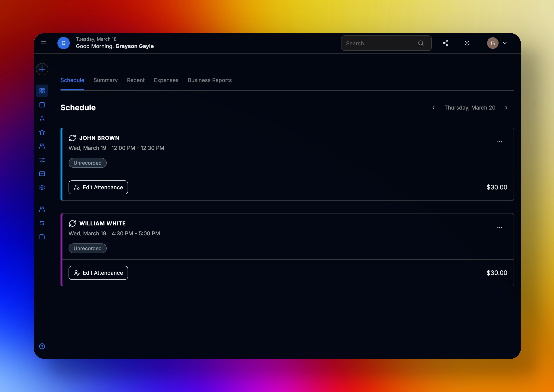554x392 pixels.
Task: Click the 4:30 PM - 5:00 PM time text
Action: point(136,233)
